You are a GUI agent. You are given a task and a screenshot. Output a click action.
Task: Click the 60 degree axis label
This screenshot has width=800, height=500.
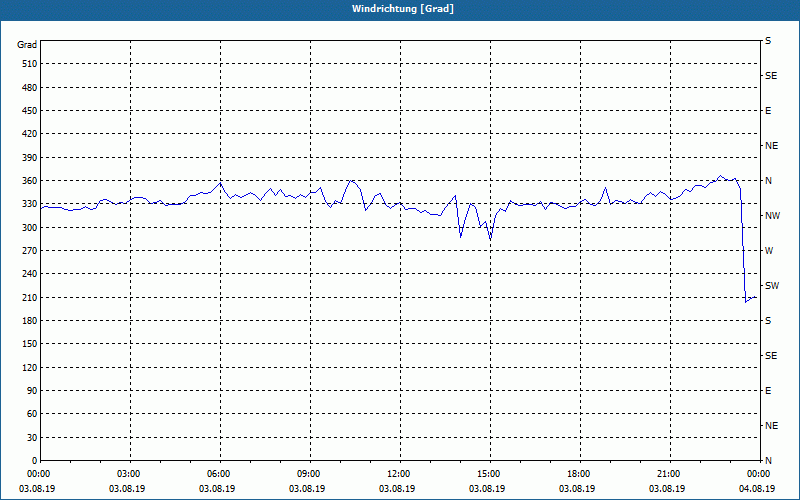(x=32, y=413)
